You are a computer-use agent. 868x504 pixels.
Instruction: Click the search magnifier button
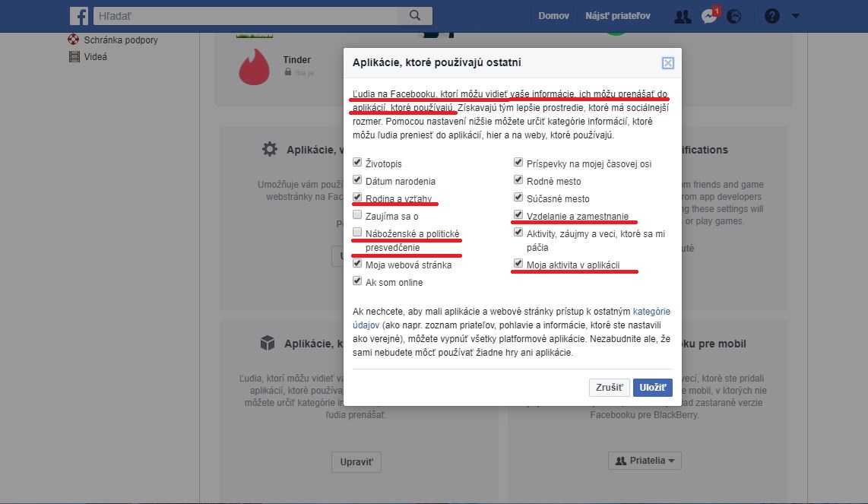click(x=414, y=15)
